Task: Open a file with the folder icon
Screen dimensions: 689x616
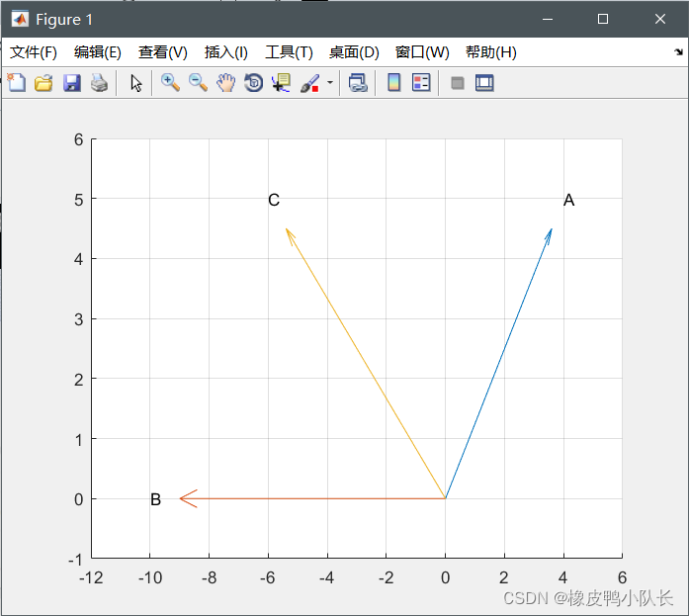Action: pos(43,83)
